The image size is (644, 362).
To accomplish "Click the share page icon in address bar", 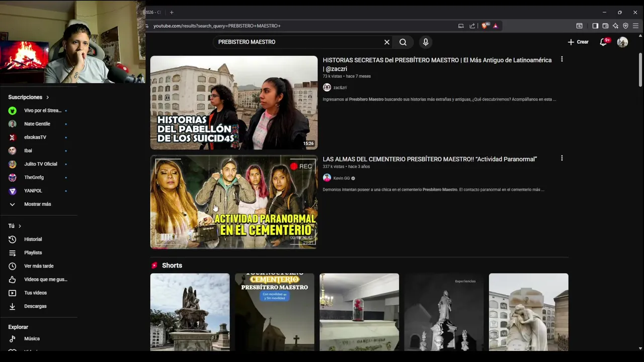I will (472, 26).
